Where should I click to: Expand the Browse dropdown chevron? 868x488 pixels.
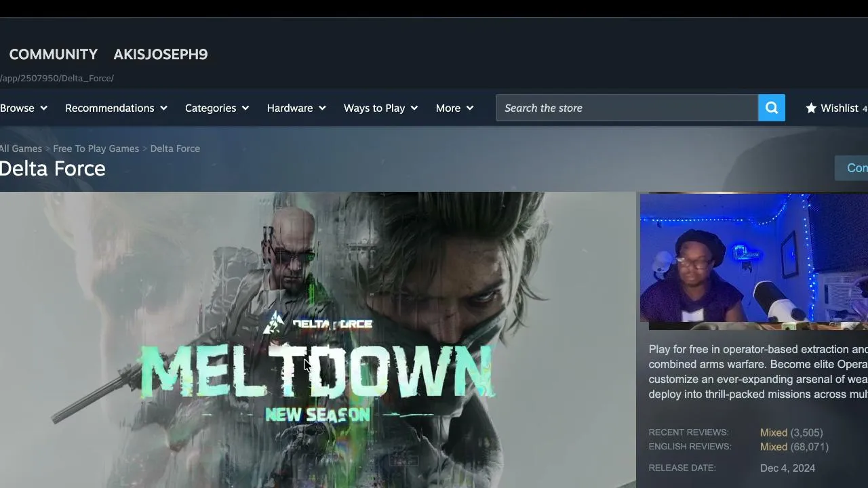43,108
